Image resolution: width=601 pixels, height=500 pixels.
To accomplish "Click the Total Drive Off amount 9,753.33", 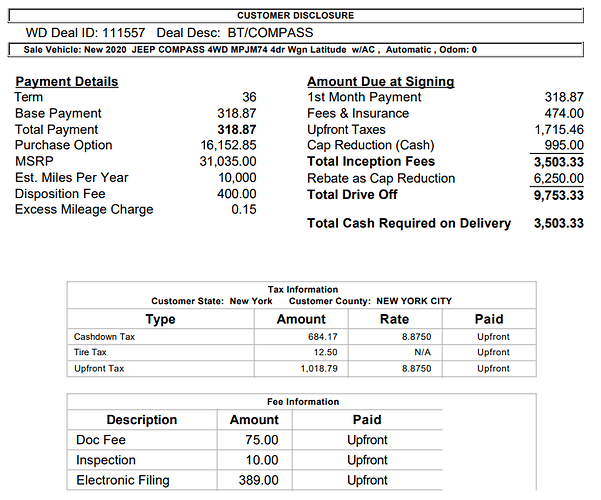I will (x=559, y=195).
